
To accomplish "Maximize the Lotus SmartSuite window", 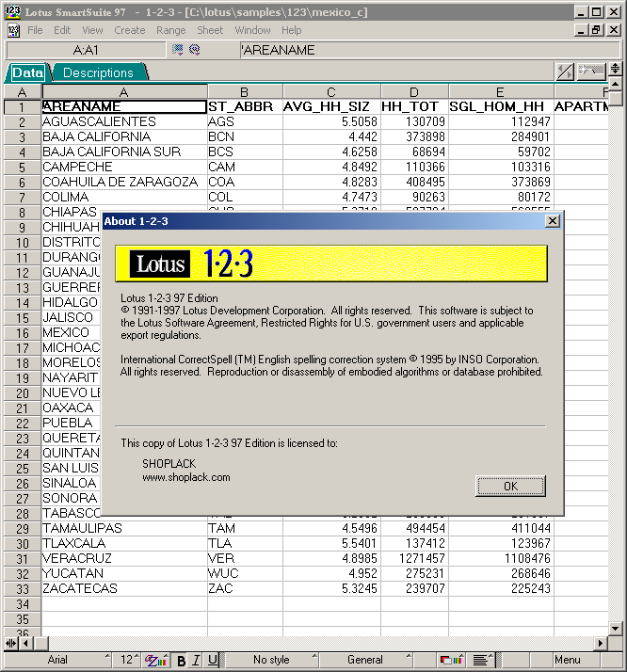I will click(596, 11).
